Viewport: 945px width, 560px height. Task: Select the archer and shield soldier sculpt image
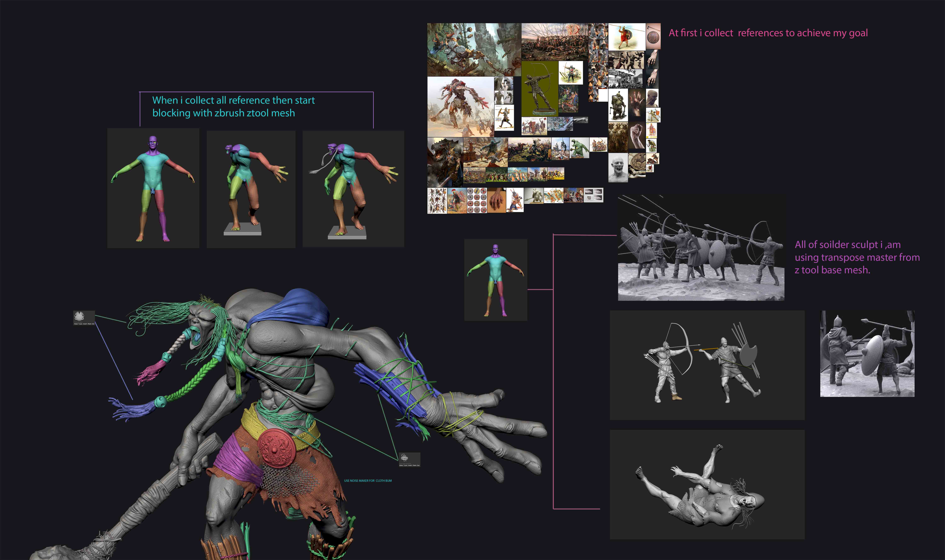point(707,365)
